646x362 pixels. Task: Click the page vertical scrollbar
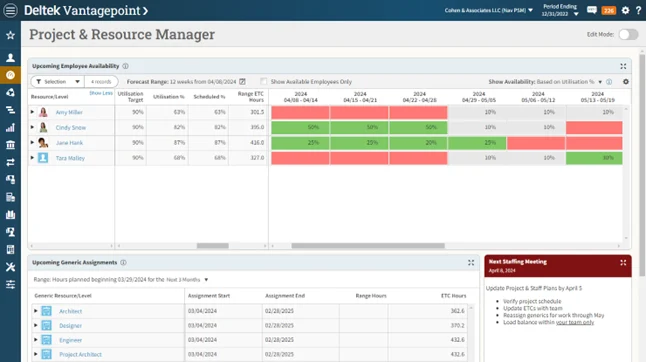[x=642, y=165]
